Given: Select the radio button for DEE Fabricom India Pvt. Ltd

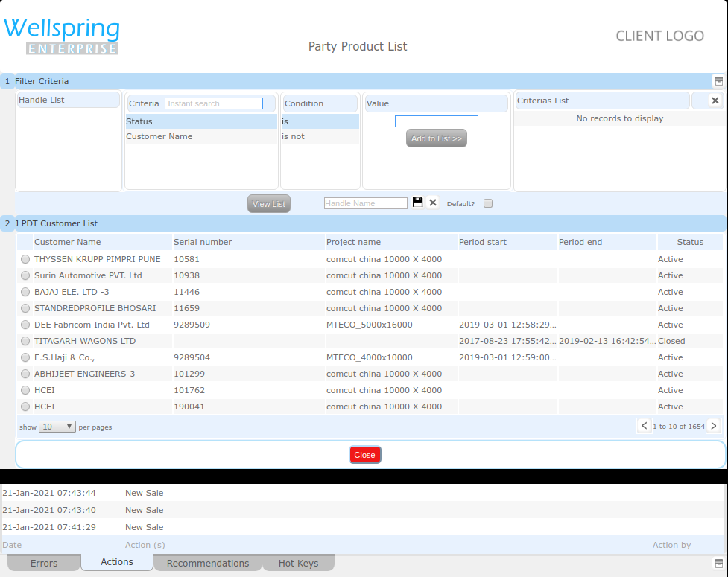Looking at the screenshot, I should click(x=25, y=325).
